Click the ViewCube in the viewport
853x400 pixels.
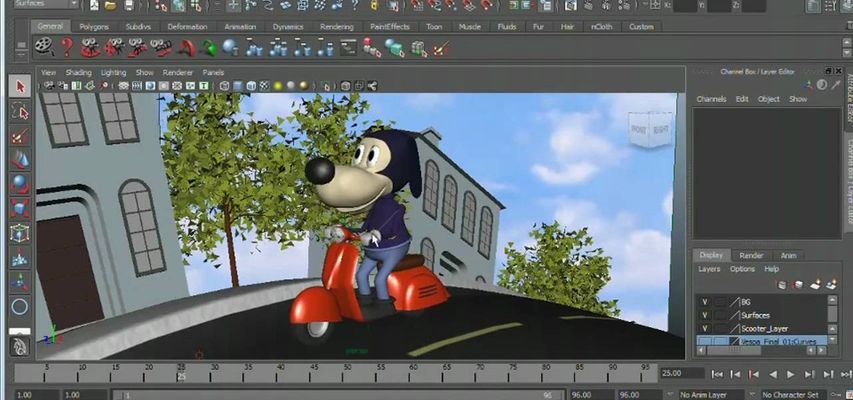point(651,130)
